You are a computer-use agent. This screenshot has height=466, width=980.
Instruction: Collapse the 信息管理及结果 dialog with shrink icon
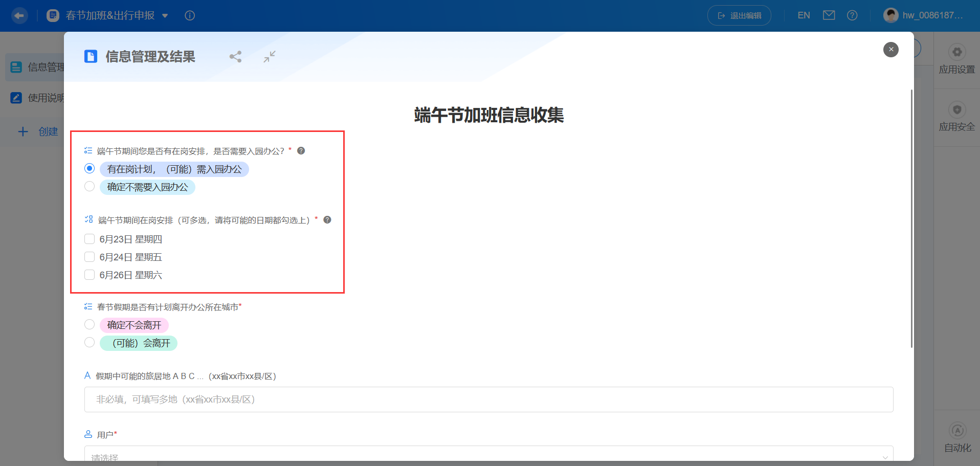(x=270, y=56)
